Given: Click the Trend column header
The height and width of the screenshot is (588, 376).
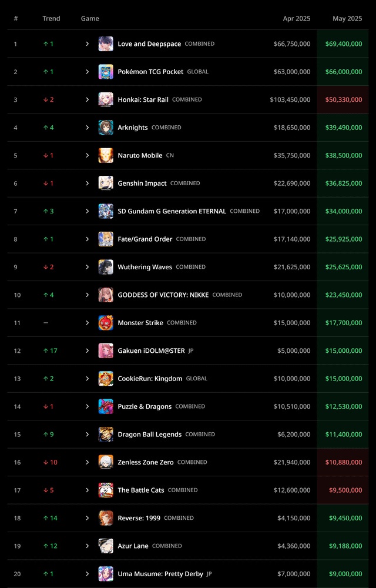Looking at the screenshot, I should click(51, 19).
